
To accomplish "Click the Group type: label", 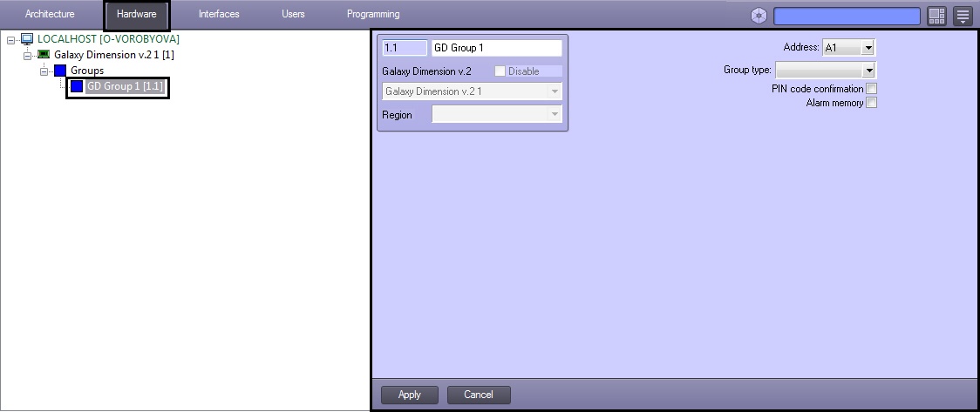I will click(x=747, y=70).
